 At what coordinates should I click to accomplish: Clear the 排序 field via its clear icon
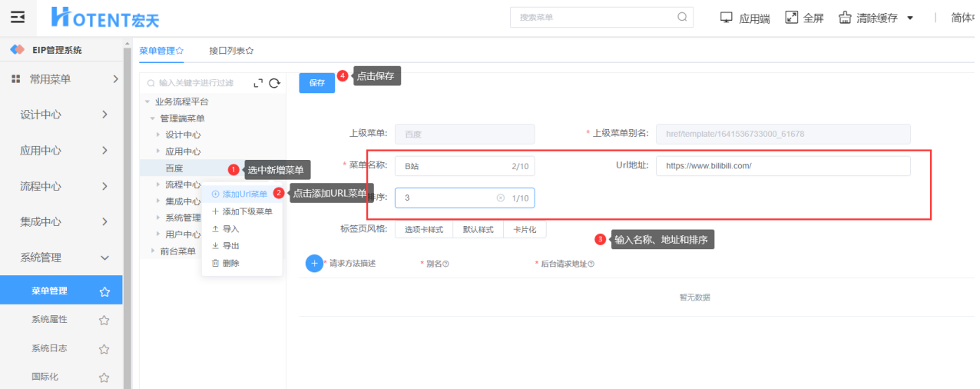pos(501,198)
